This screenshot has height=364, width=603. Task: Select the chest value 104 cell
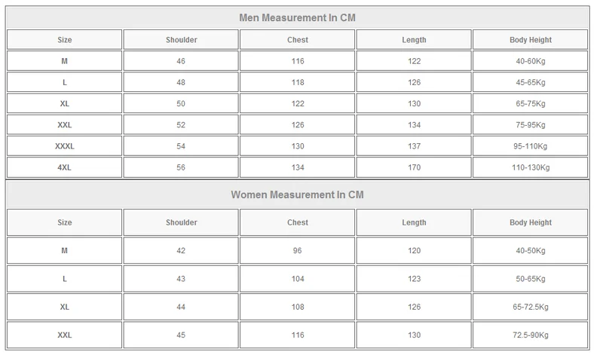[x=298, y=279]
